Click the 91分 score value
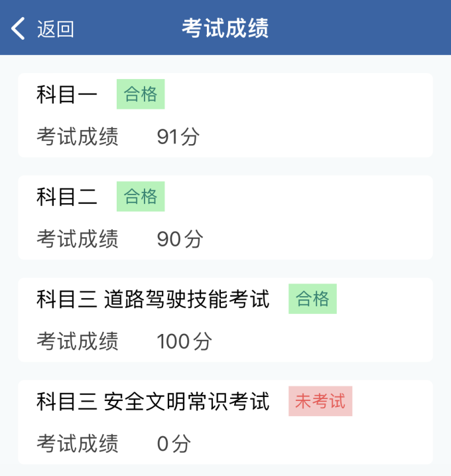 click(178, 137)
